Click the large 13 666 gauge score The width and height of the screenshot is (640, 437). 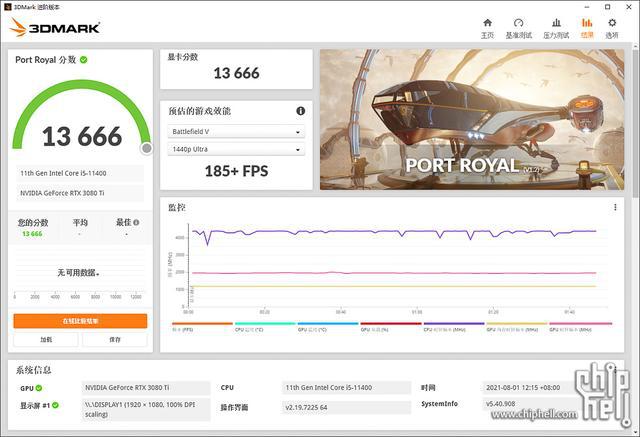[82, 136]
